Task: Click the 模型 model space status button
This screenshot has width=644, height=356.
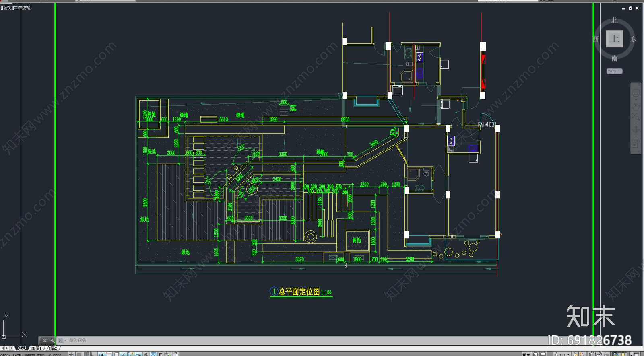Action: (x=526, y=354)
